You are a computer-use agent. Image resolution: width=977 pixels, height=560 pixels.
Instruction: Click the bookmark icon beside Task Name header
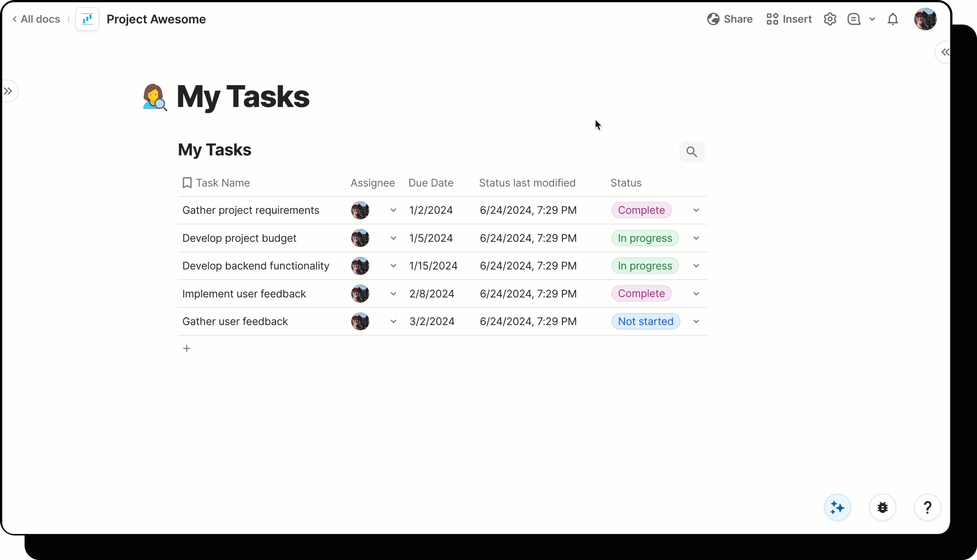187,183
